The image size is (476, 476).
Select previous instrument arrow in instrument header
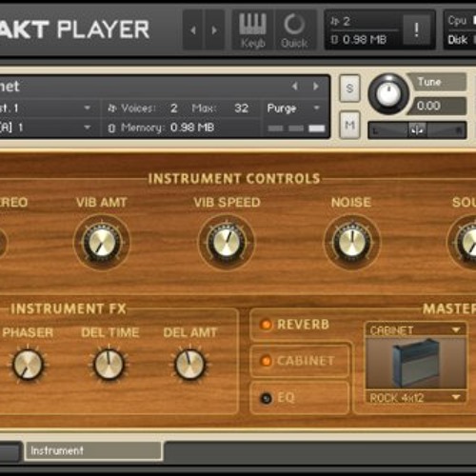pos(295,86)
